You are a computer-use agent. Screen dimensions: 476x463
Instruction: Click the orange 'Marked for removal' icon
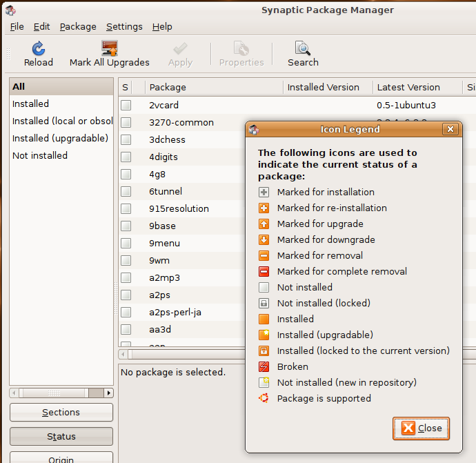[x=264, y=255]
